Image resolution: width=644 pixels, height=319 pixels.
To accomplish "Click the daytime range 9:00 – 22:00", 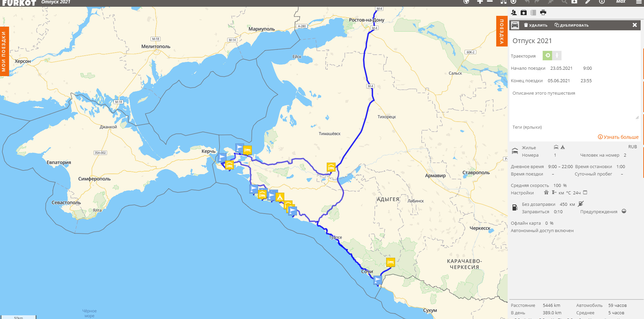I will tap(560, 166).
